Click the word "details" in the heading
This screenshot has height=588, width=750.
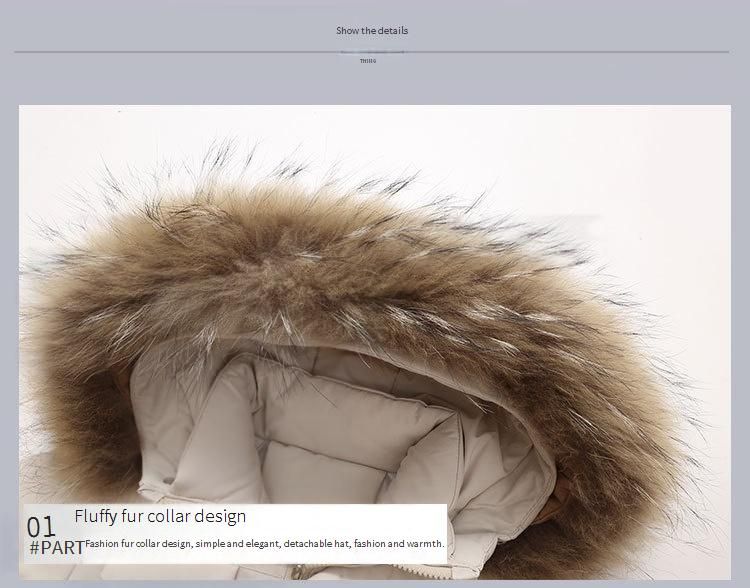(392, 30)
